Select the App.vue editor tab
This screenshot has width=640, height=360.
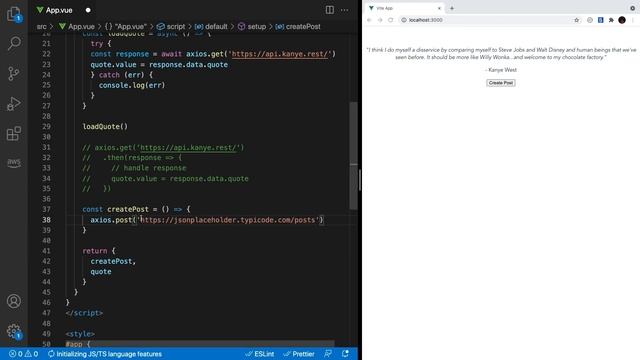tap(59, 10)
